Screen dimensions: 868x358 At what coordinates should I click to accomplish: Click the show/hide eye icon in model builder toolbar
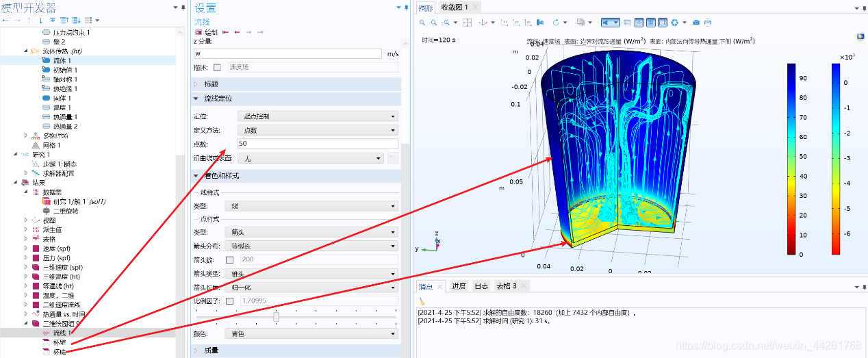point(52,21)
